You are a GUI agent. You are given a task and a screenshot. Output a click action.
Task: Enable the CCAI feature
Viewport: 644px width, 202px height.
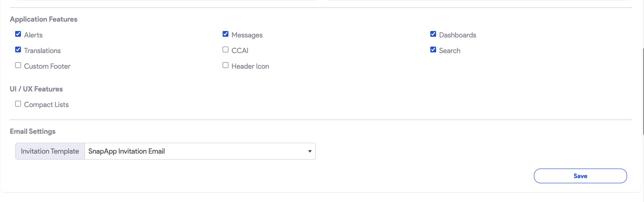pos(225,49)
